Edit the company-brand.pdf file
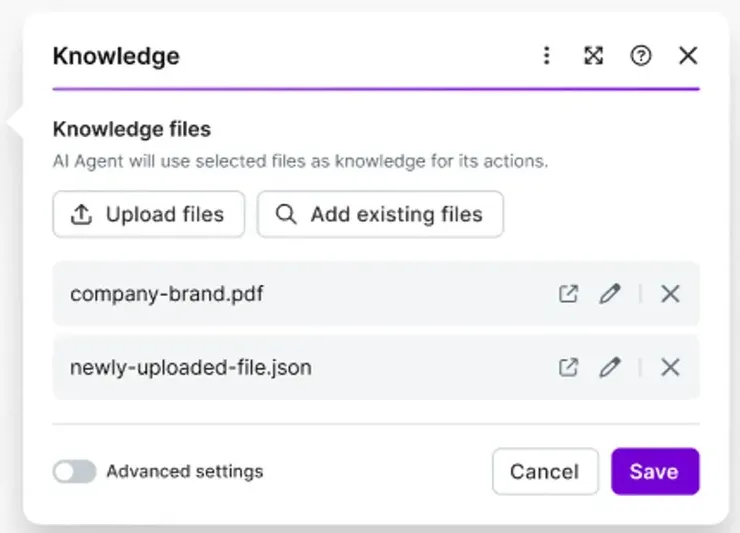Screen dimensions: 740x533 [609, 294]
